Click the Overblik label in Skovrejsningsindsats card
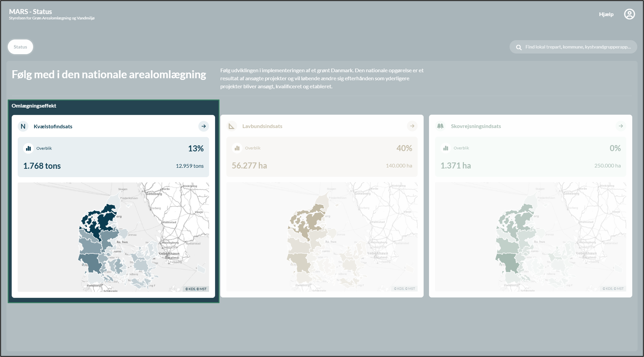Viewport: 644px width, 357px height. coord(461,148)
